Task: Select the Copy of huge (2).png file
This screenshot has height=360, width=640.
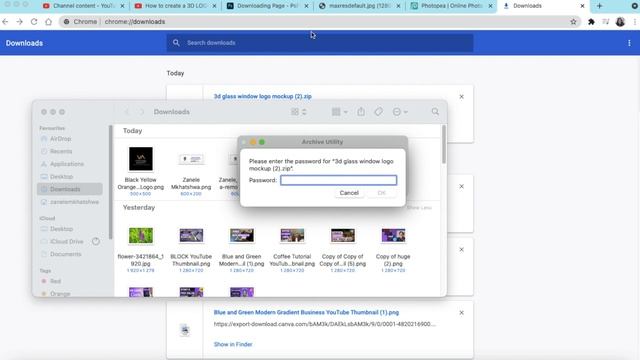Action: coord(393,249)
